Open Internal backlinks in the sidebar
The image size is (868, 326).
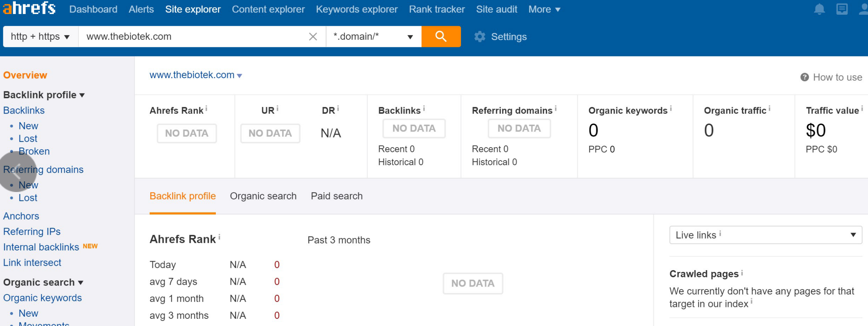tap(41, 247)
